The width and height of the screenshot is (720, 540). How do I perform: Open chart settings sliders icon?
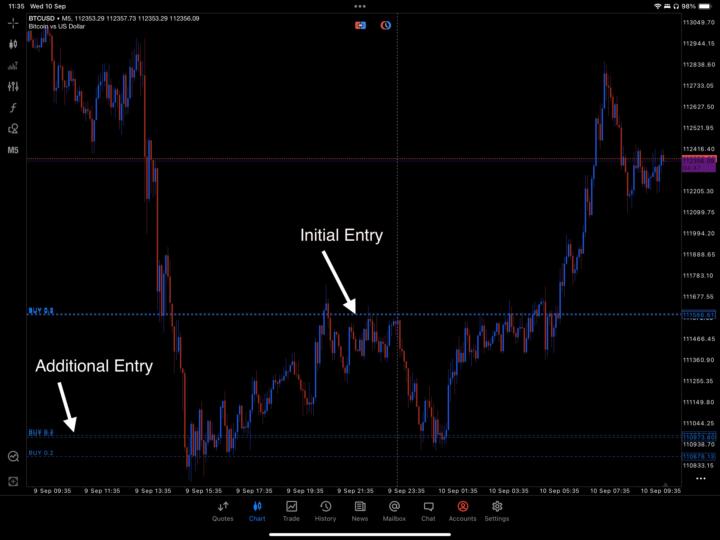tap(13, 86)
